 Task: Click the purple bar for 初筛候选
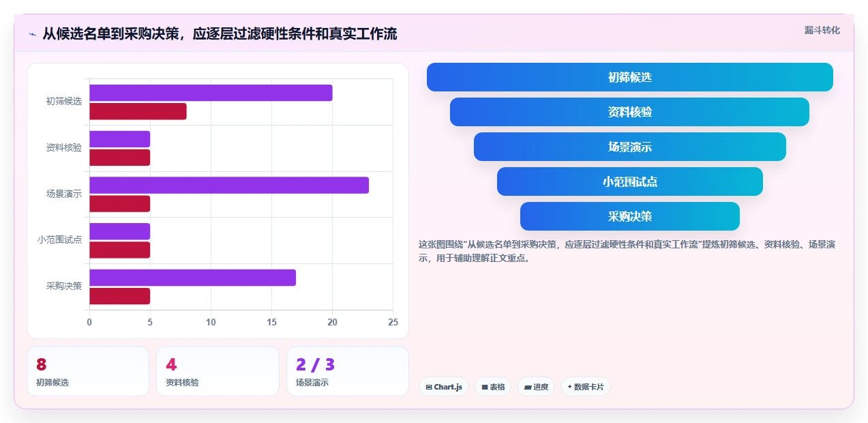pos(211,93)
